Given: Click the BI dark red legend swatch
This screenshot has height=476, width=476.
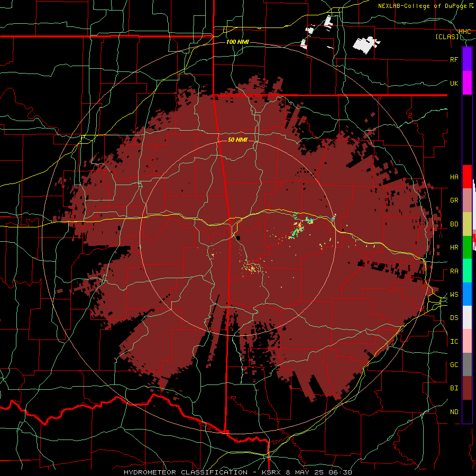Looking at the screenshot, I should pos(467,388).
